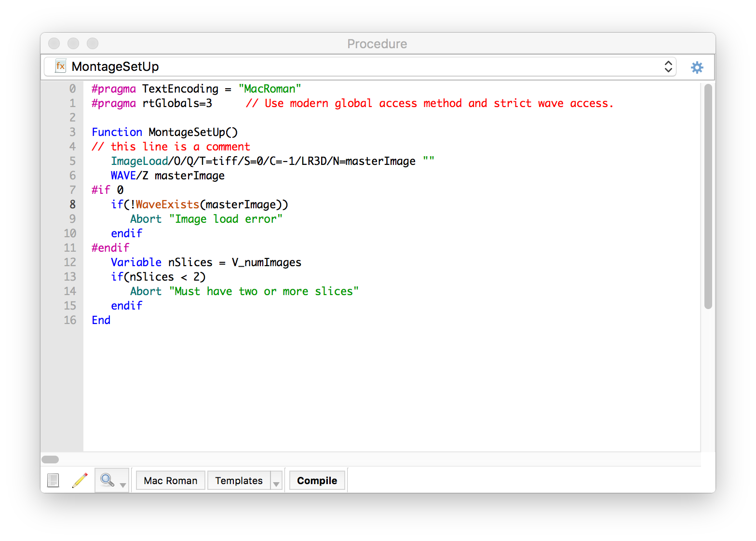Click 'rtGlobals=3' on line 1
Screen dimensions: 756x541
click(177, 103)
